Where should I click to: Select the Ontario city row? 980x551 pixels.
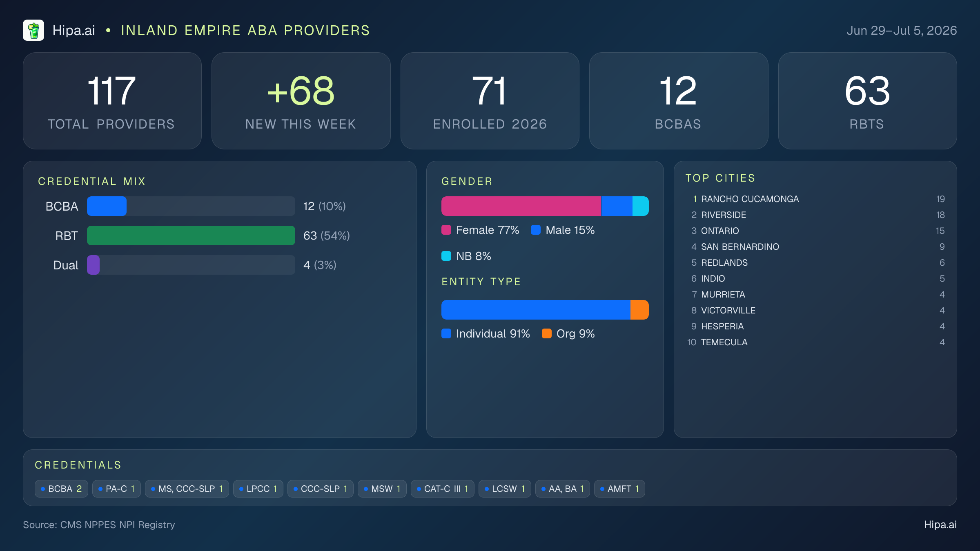pos(815,231)
